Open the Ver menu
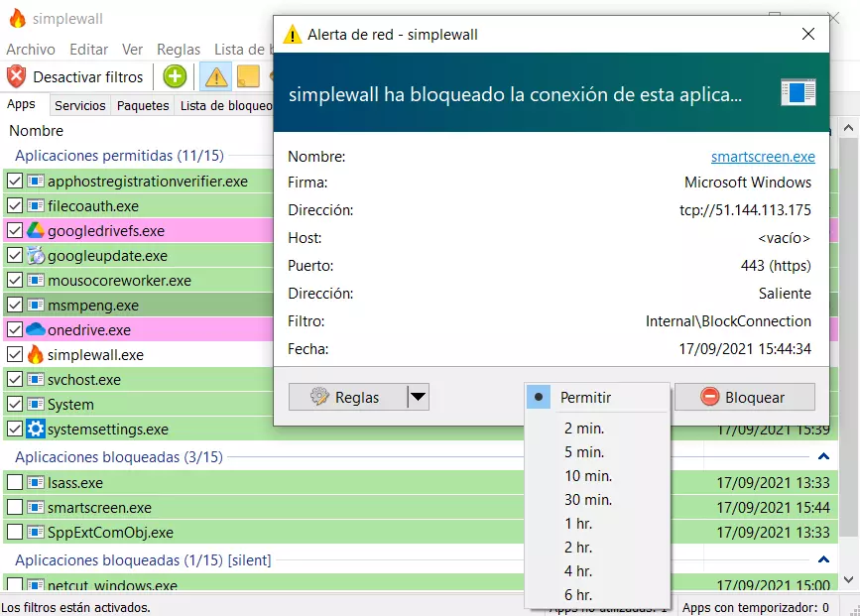 pyautogui.click(x=132, y=50)
